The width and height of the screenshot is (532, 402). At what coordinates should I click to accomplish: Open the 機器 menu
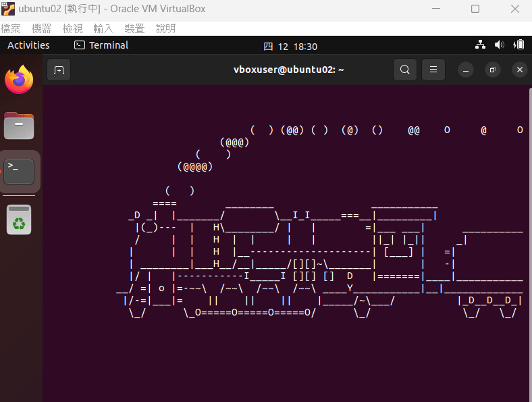(42, 28)
